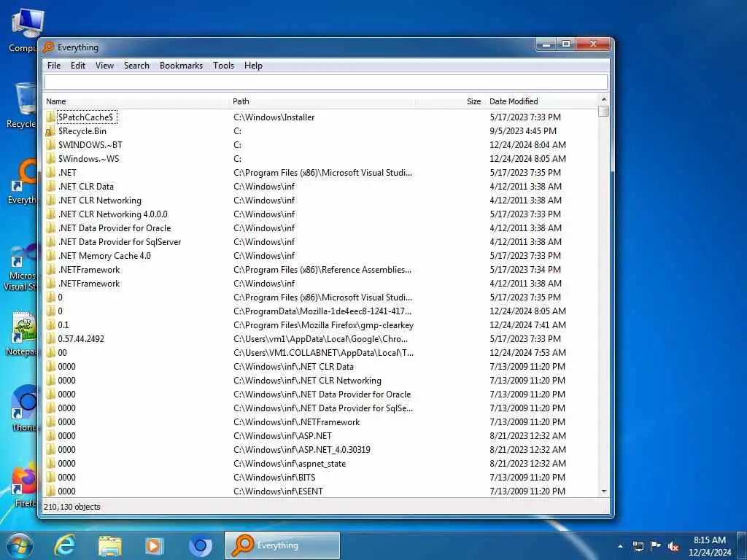Select the Computer desktop icon

tap(23, 31)
